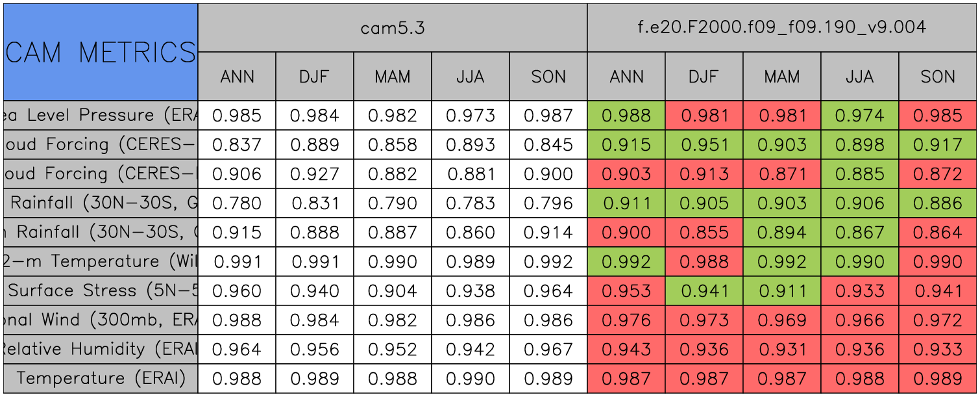Click the white cell showing 0.831
The height and width of the screenshot is (397, 980).
[x=315, y=203]
